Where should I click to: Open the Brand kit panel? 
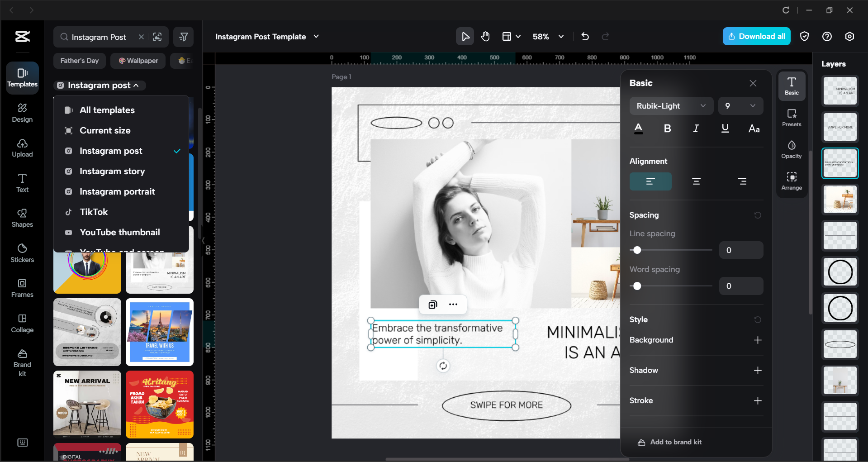(x=22, y=361)
